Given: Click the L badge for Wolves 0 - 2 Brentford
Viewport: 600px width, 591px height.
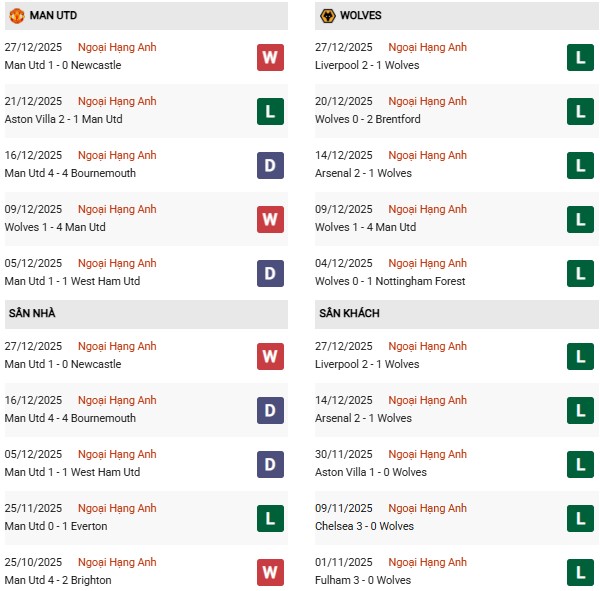Looking at the screenshot, I should tap(580, 111).
